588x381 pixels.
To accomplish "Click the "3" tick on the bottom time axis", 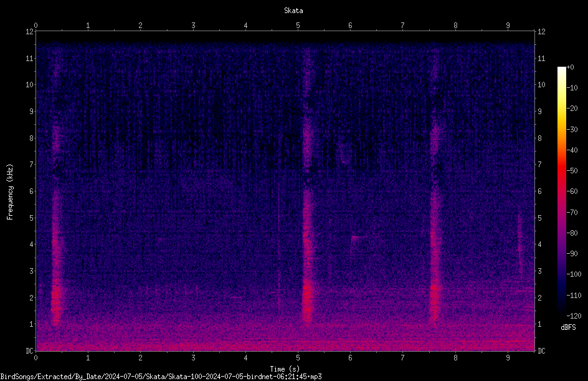I will click(x=193, y=358).
